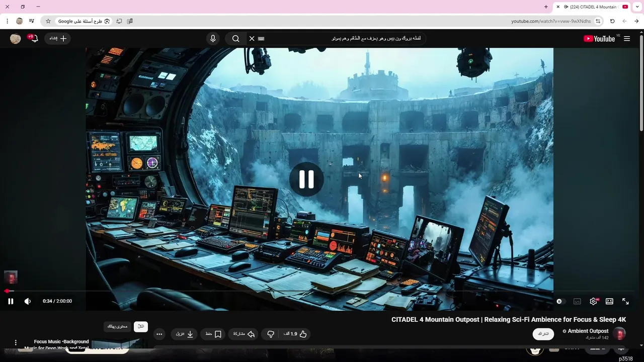
Task: Open more actions three-dot menu under the video
Action: (159, 334)
